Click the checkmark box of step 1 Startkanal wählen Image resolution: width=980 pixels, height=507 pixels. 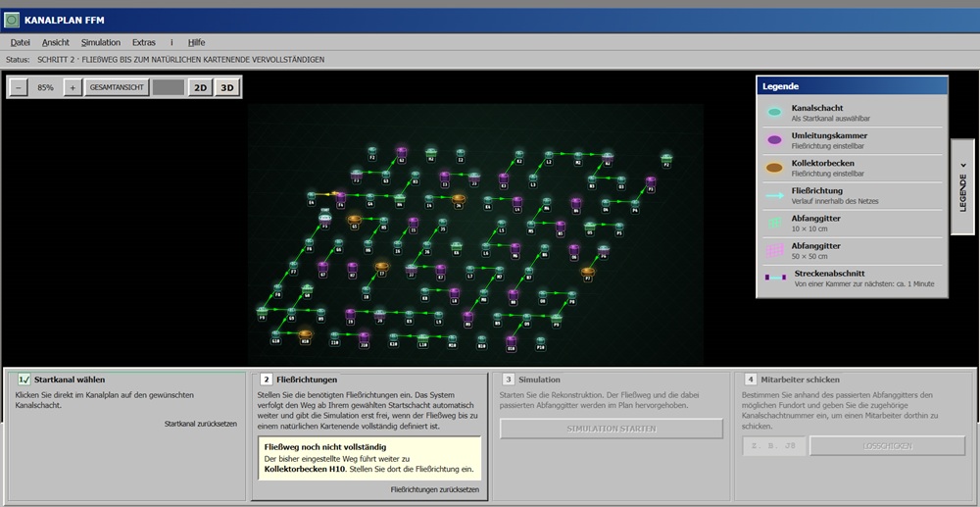pyautogui.click(x=24, y=379)
